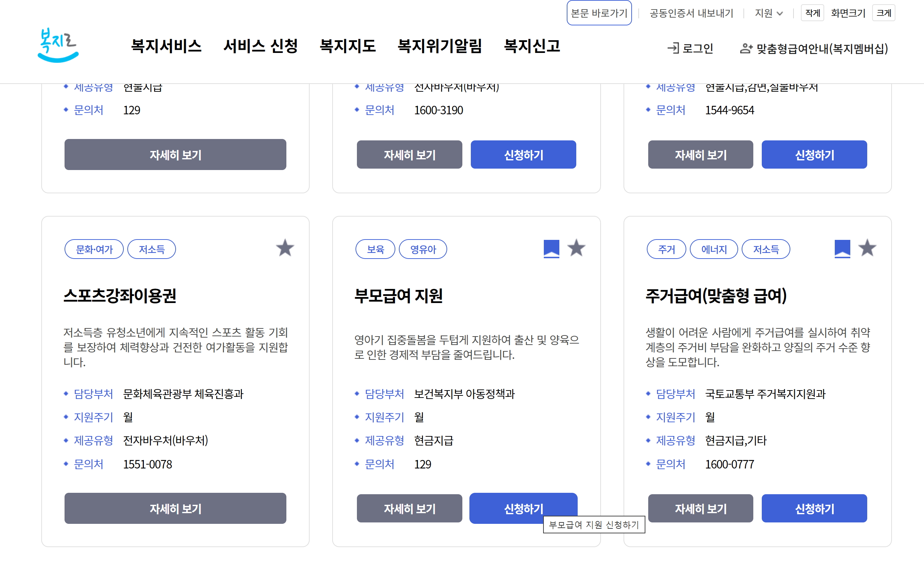
Task: Select 복지지도 in main navigation
Action: [x=347, y=46]
